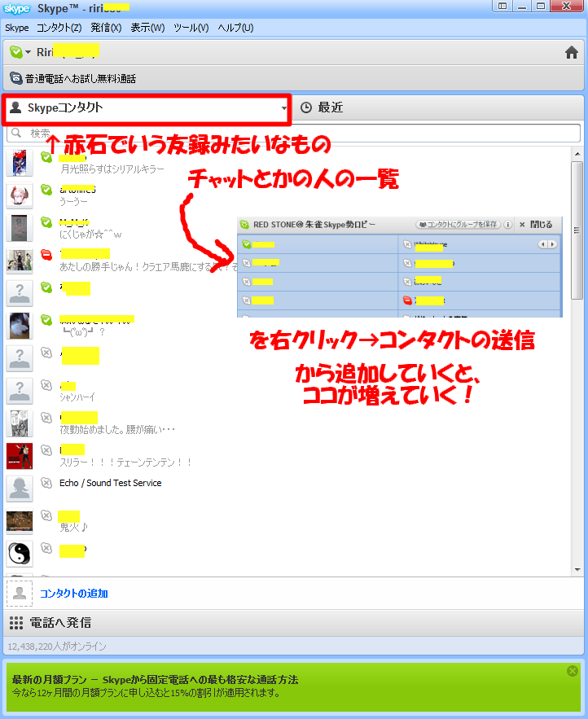Select contact with mood 夜勤始めました。腰が痛い
588x719 pixels.
(287, 423)
